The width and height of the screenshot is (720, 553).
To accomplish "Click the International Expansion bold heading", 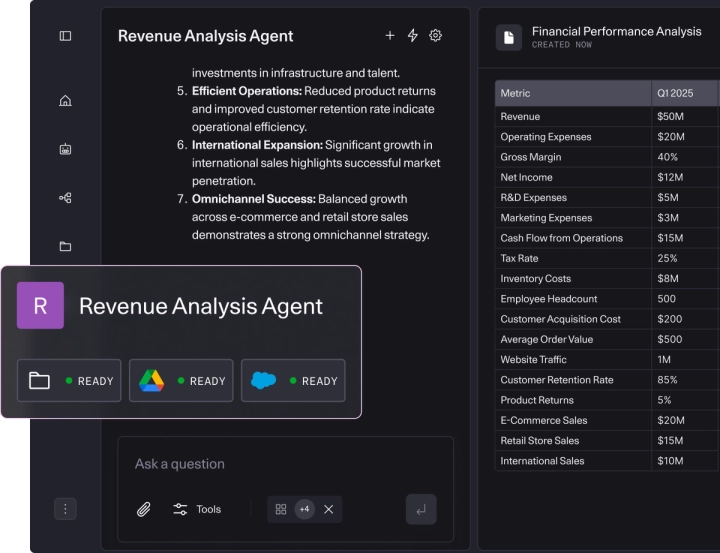I will pyautogui.click(x=257, y=145).
